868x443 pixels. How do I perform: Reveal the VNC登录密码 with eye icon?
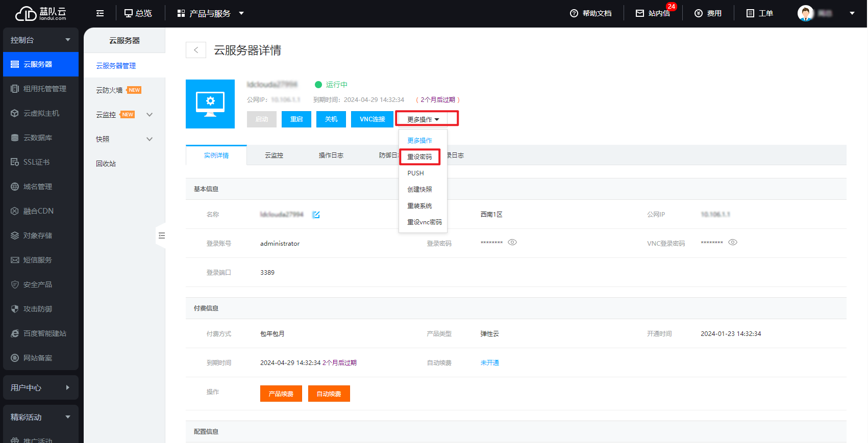[733, 243]
